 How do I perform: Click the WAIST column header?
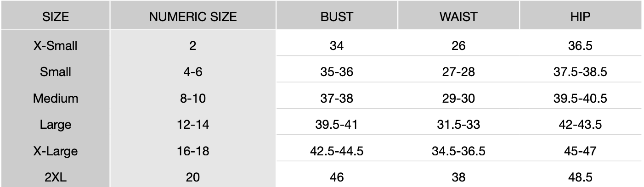458,17
